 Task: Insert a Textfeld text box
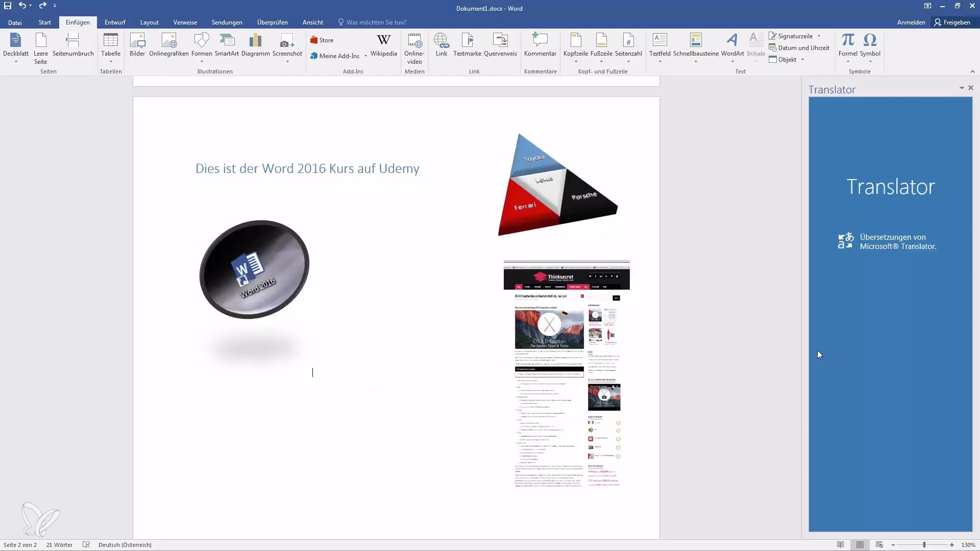[x=660, y=48]
